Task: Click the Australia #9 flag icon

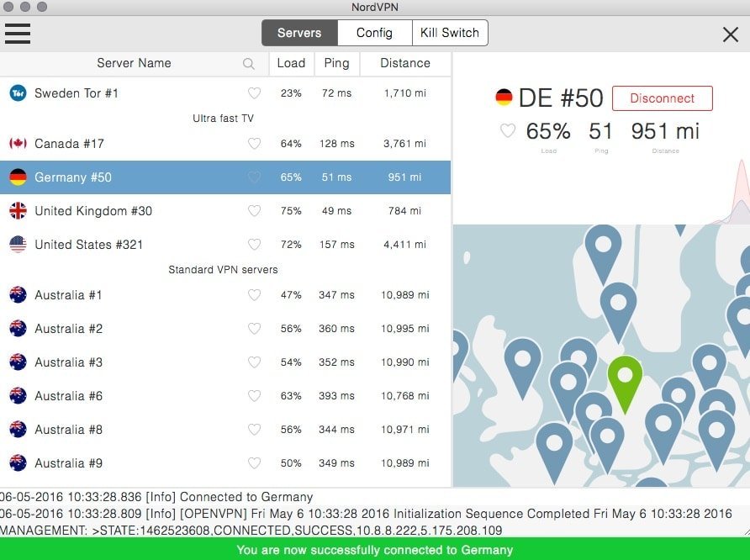Action: 18,463
